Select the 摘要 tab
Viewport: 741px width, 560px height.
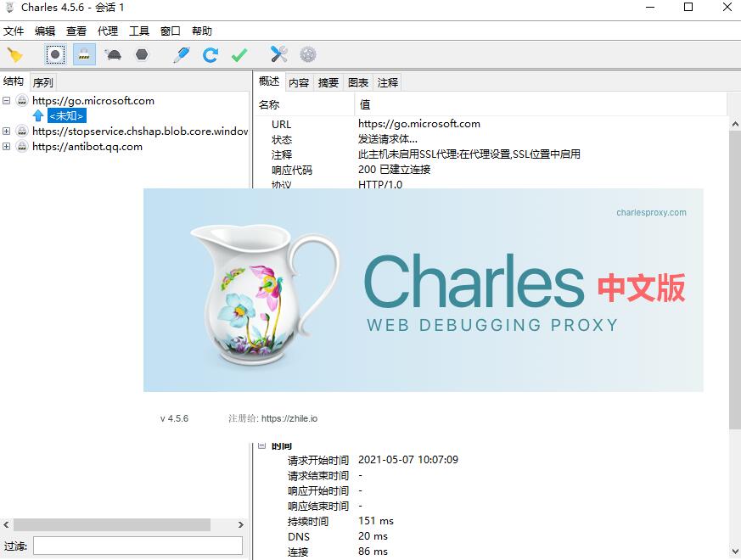coord(328,82)
